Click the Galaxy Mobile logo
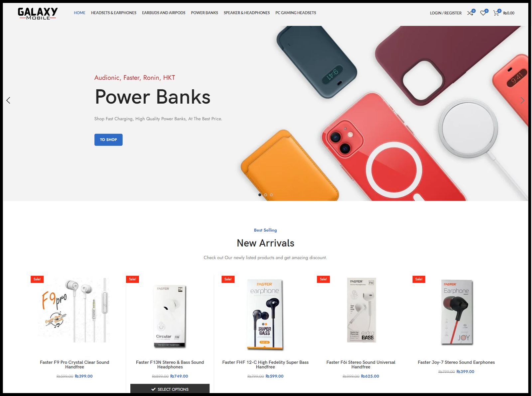Screen dimensions: 532x396 38,13
